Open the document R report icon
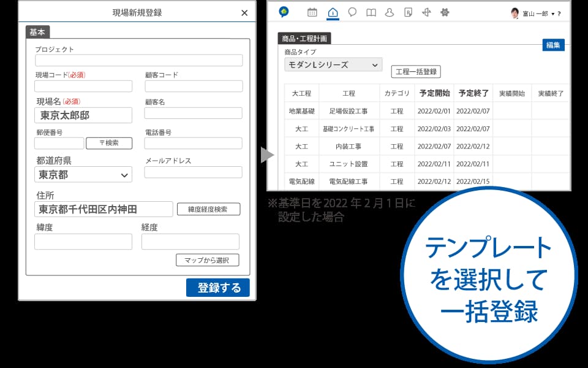Screen dimensions: 588x368 [x=409, y=12]
